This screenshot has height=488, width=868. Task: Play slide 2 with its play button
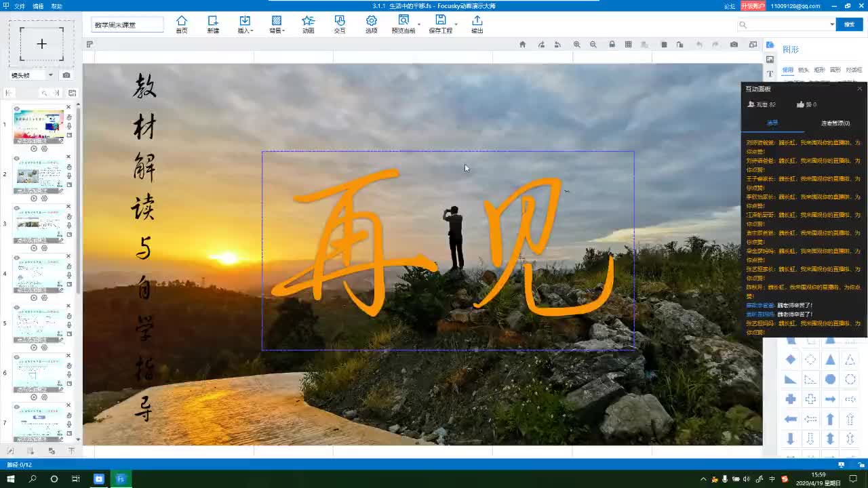[x=34, y=198]
